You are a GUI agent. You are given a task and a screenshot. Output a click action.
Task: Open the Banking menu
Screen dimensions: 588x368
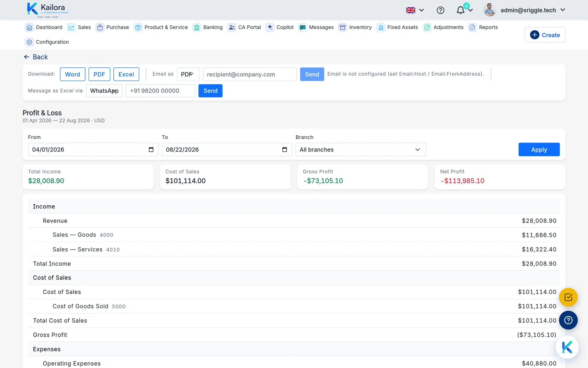208,27
